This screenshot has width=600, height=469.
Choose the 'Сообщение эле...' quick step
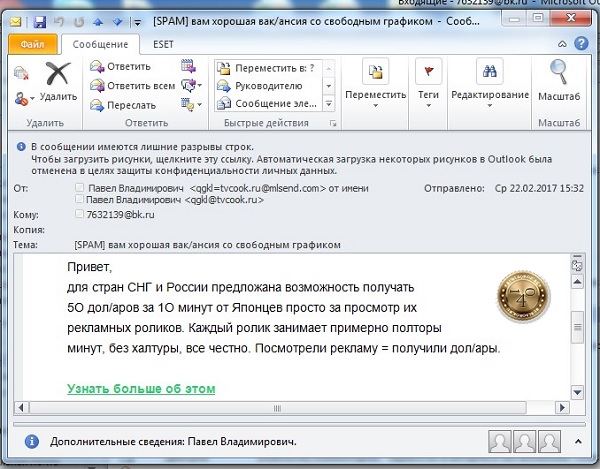coord(268,103)
